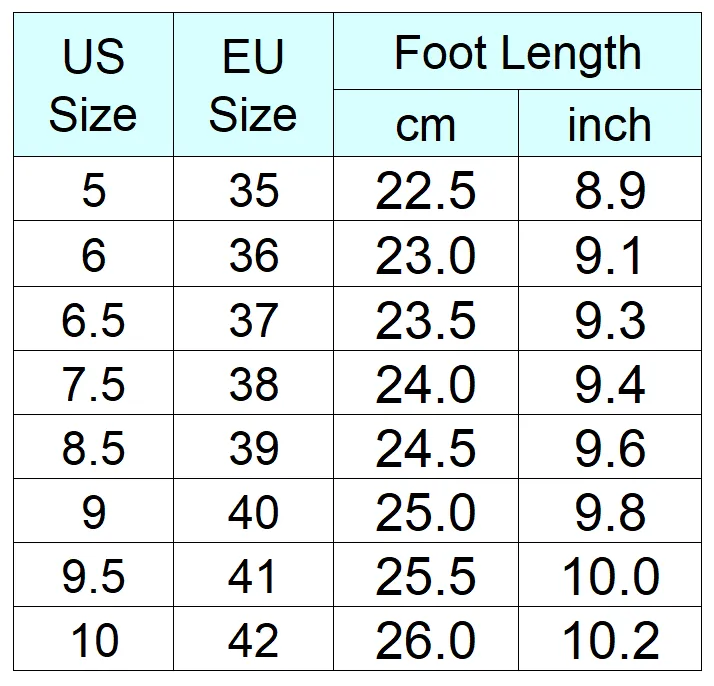Click the 23.5 cm cell
The width and height of the screenshot is (714, 686).
pyautogui.click(x=426, y=319)
